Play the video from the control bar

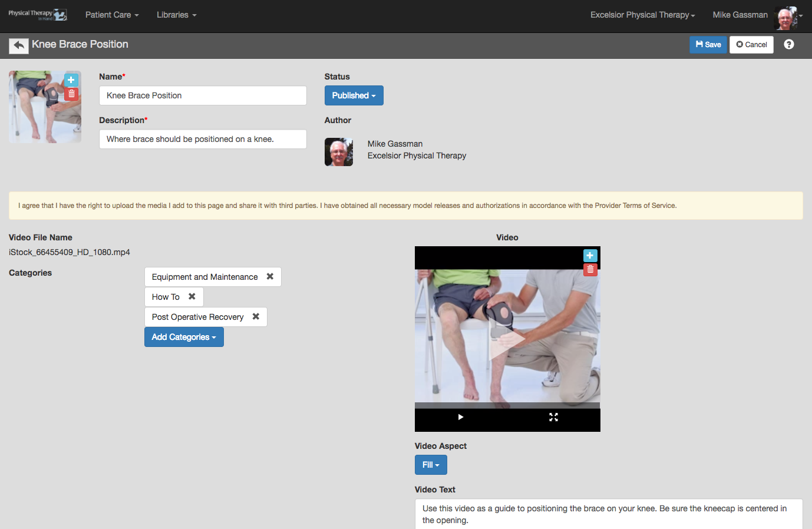click(461, 417)
